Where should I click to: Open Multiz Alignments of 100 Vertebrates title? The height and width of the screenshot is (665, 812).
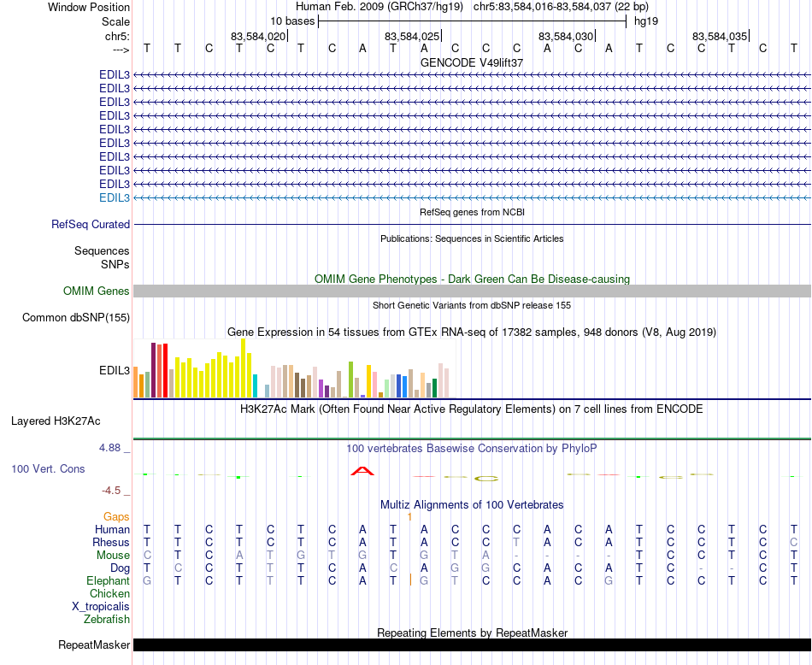click(x=472, y=505)
